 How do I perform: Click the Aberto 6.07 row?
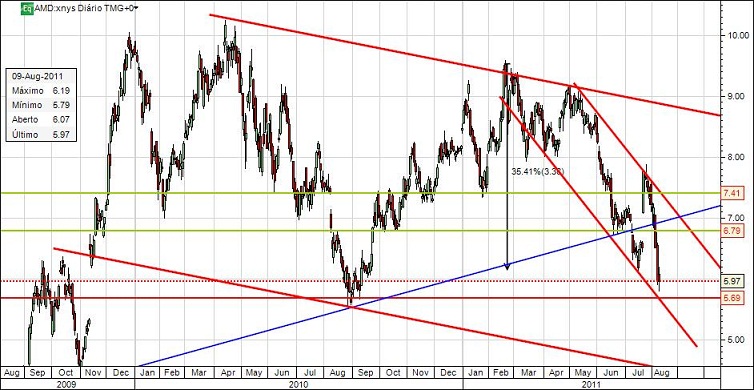coord(41,120)
